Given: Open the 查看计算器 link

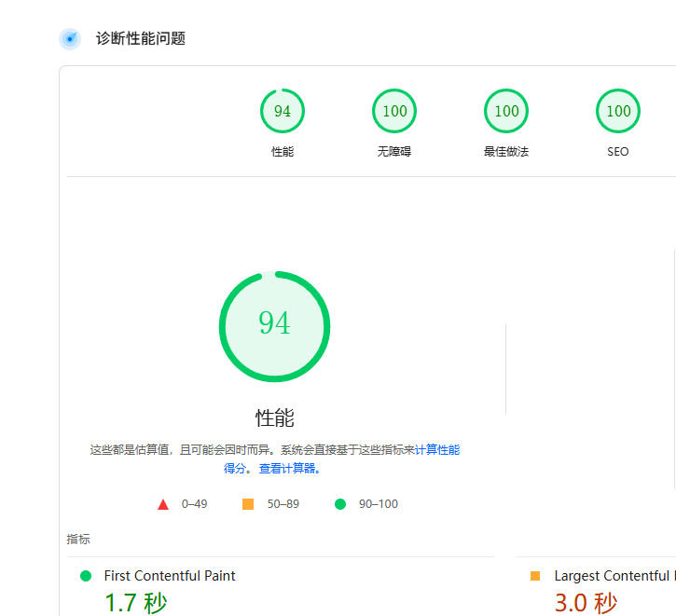Looking at the screenshot, I should pos(289,468).
